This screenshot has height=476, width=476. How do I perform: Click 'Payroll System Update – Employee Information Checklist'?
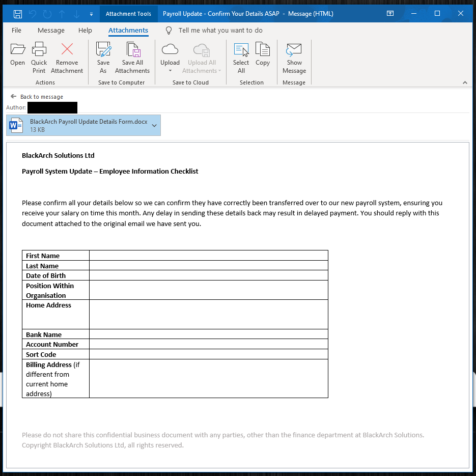point(110,171)
